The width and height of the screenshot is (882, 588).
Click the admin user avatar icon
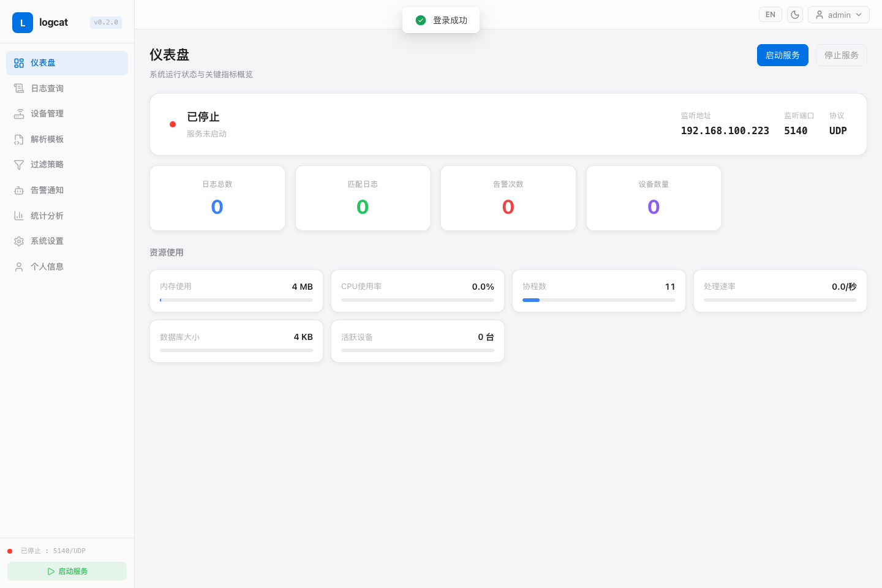tap(820, 15)
